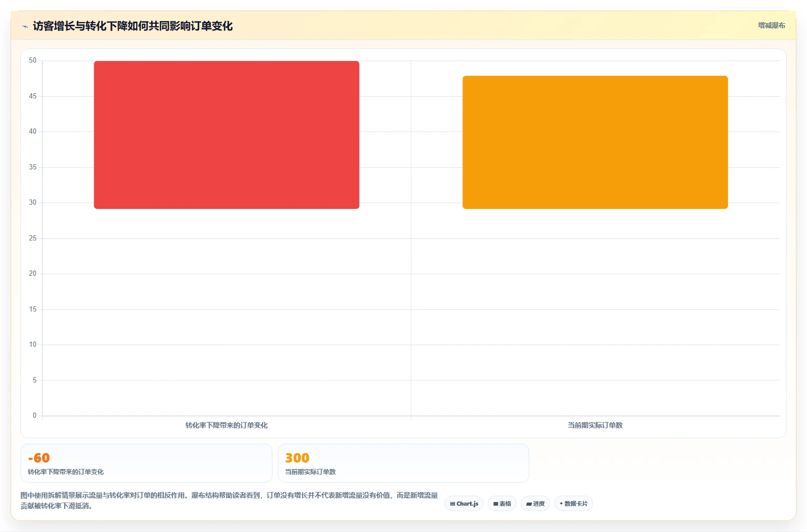807x532 pixels.
Task: Click the y-axis label 50
Action: pos(33,61)
